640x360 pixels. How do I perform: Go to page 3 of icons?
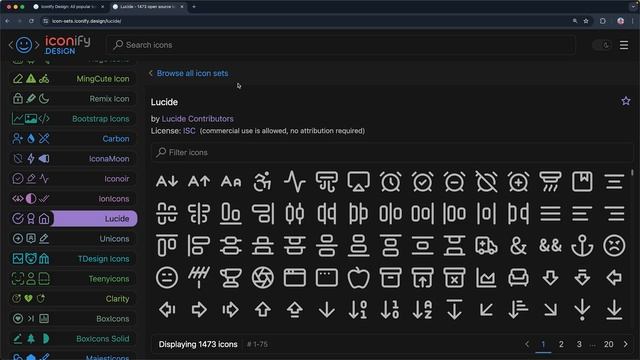pyautogui.click(x=579, y=344)
